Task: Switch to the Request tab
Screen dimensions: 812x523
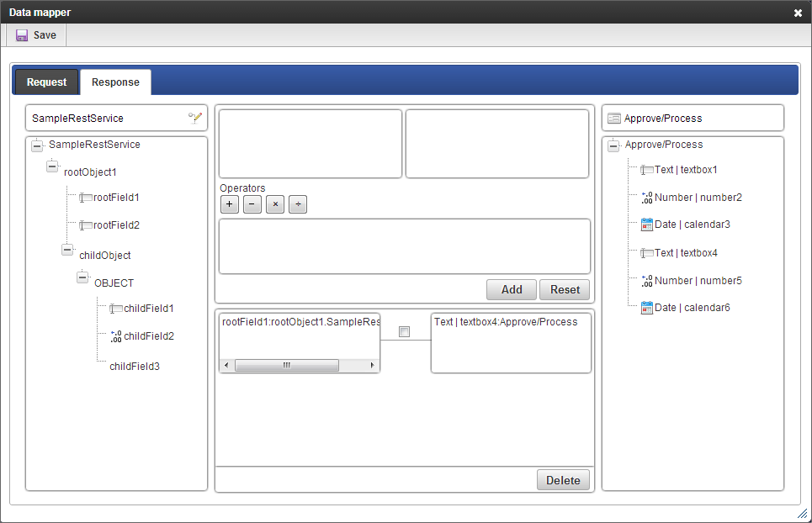Action: [x=46, y=82]
